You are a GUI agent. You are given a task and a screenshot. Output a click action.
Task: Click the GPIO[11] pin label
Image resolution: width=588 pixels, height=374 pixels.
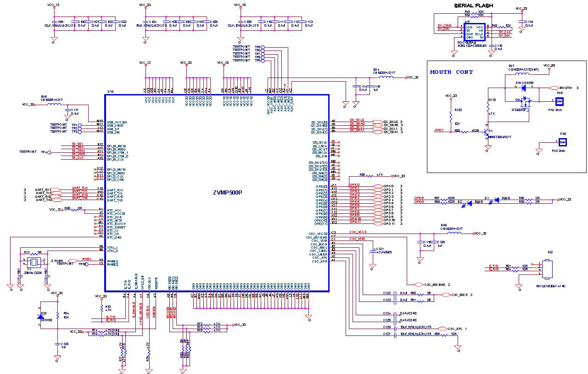click(x=321, y=223)
